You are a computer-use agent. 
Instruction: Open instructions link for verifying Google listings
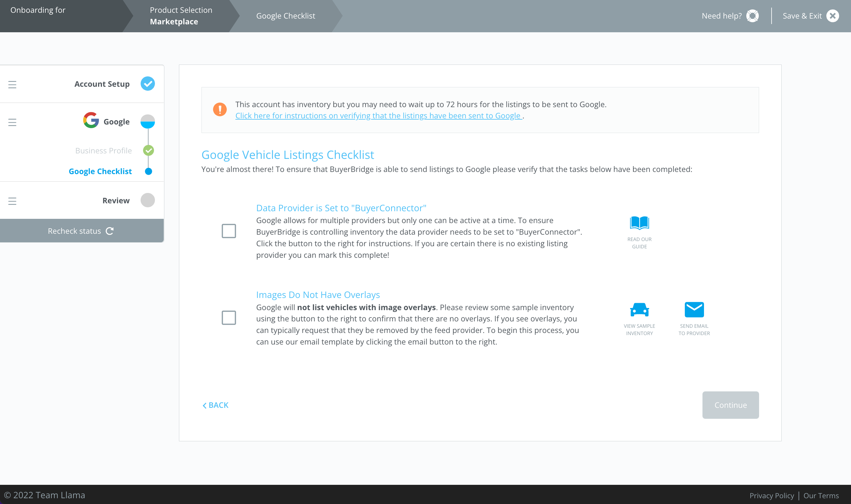point(379,115)
